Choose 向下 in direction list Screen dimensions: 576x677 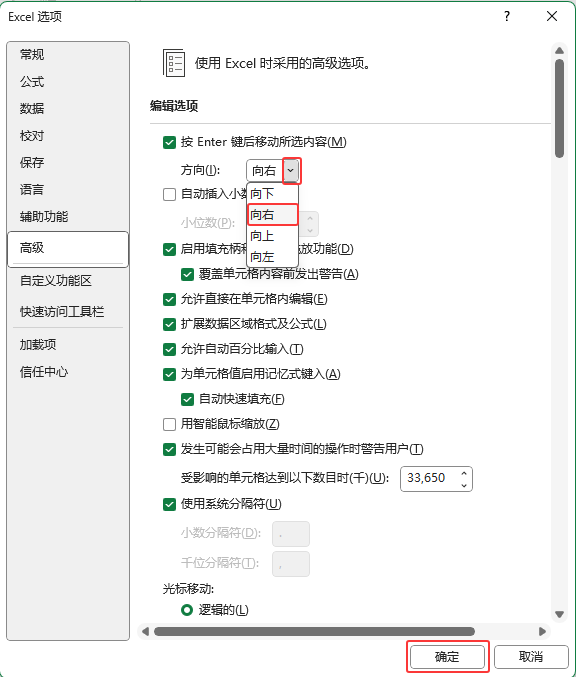click(x=272, y=193)
